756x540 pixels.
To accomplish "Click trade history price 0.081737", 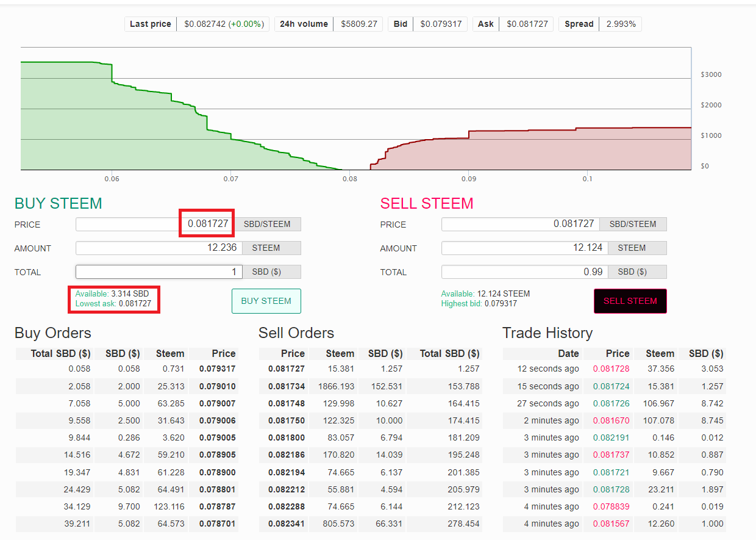I will [611, 455].
